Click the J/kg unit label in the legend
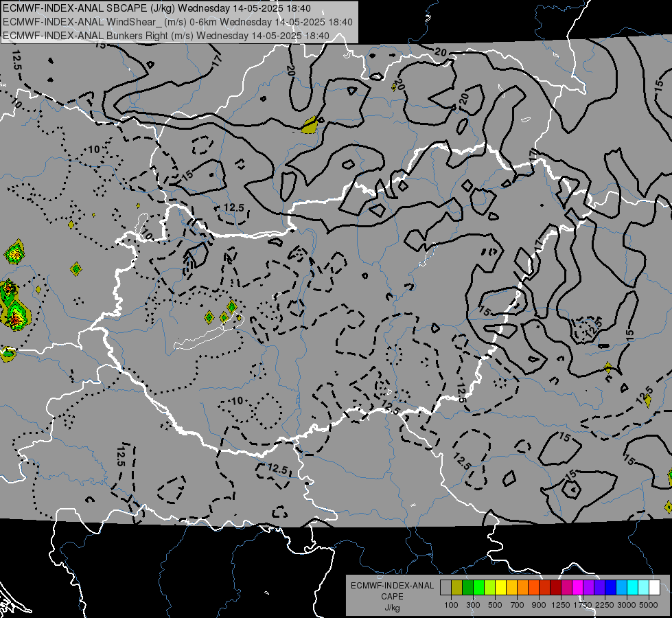Image resolution: width=672 pixels, height=618 pixels. [392, 608]
